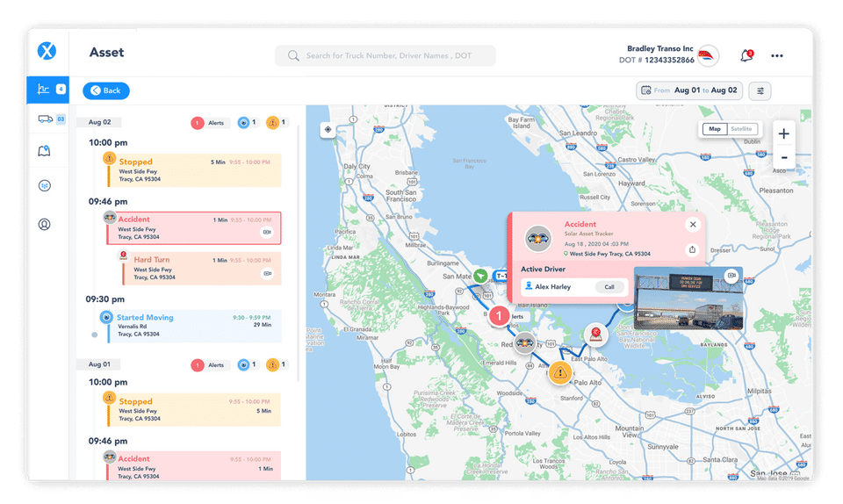843x504 pixels.
Task: Click the orange warning triangle map marker
Action: point(560,371)
